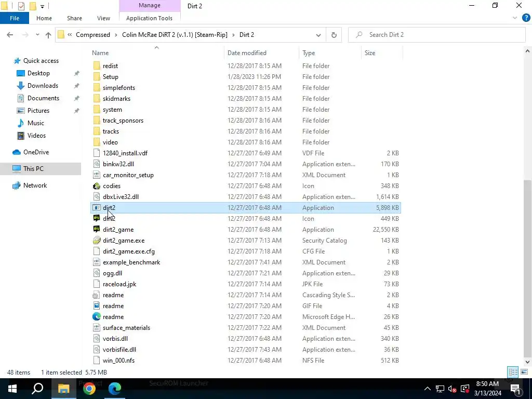Select win_000.nfs file
Image resolution: width=532 pixels, height=399 pixels.
tap(119, 361)
